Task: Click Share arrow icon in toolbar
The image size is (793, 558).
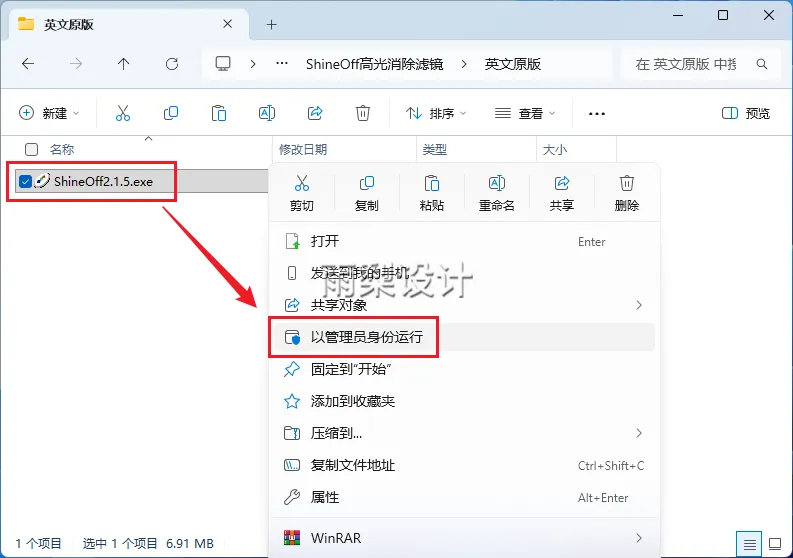Action: (x=315, y=113)
